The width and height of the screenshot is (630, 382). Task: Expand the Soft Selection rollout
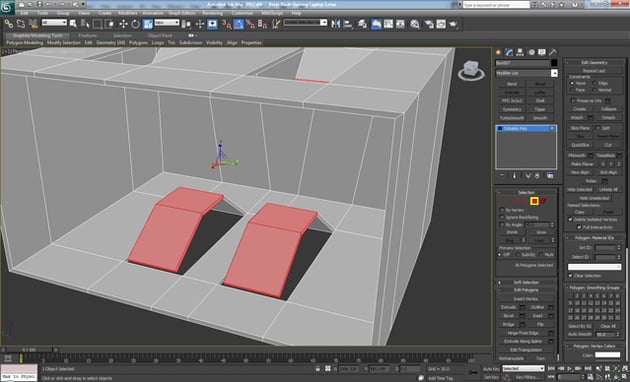(526, 282)
